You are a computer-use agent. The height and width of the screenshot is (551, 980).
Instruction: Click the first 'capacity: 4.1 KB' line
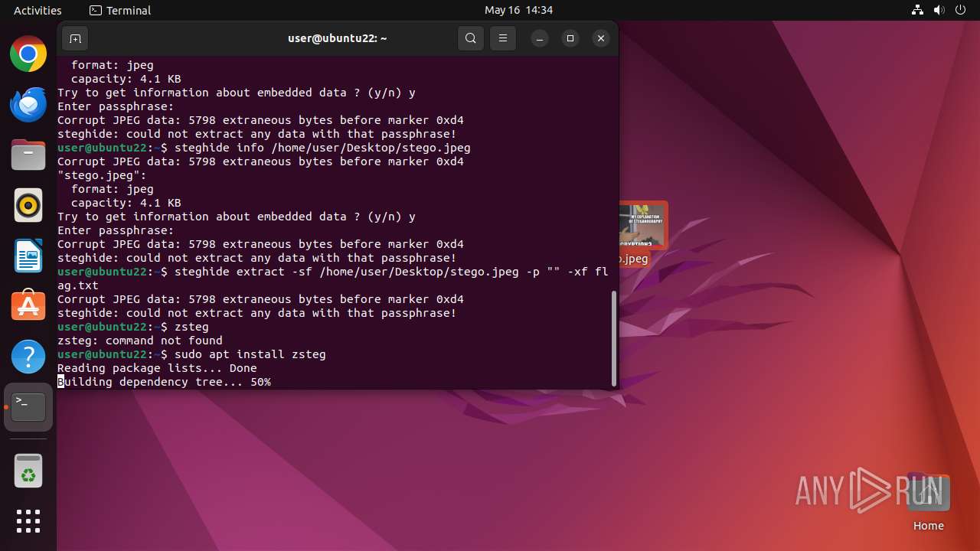click(126, 79)
